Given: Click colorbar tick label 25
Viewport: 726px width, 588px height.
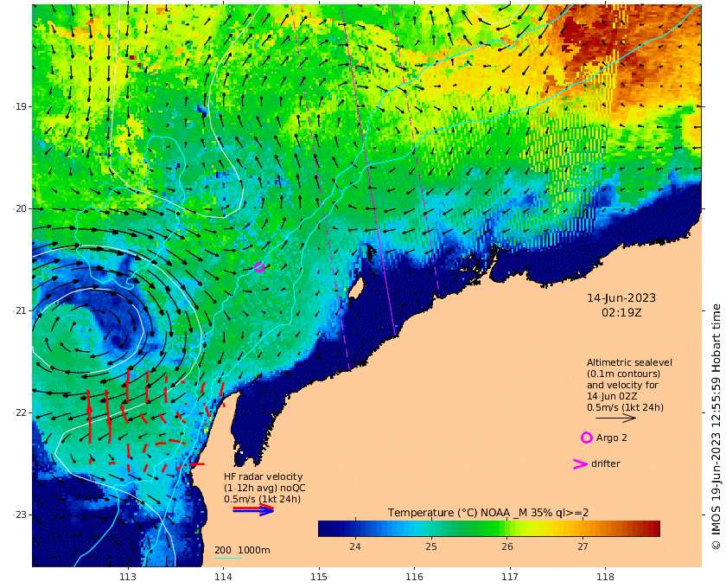Looking at the screenshot, I should (431, 546).
